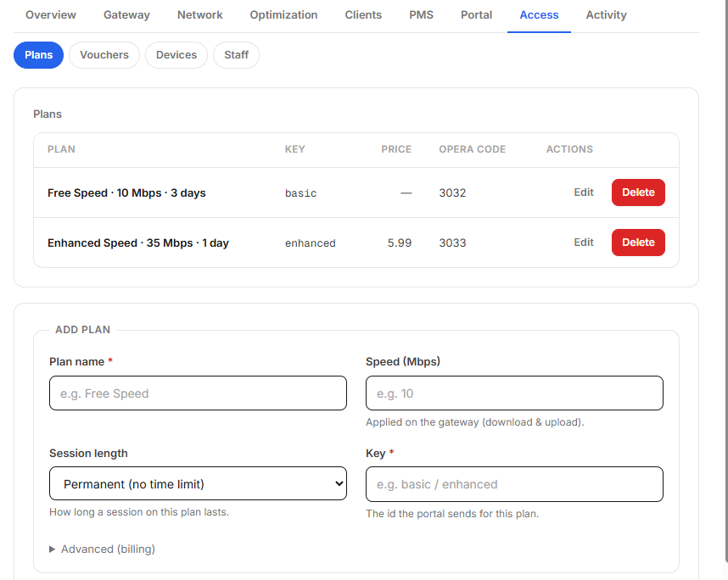Open the Staff section
The width and height of the screenshot is (728, 580).
237,55
